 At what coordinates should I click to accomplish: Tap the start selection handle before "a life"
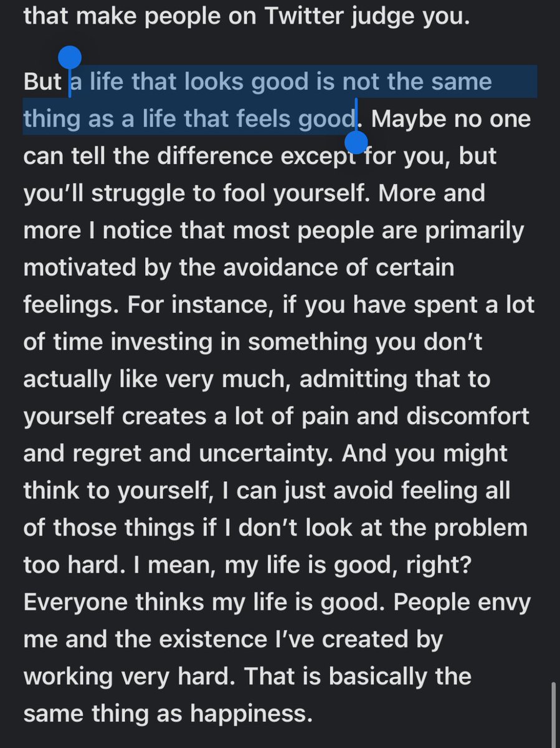70,59
